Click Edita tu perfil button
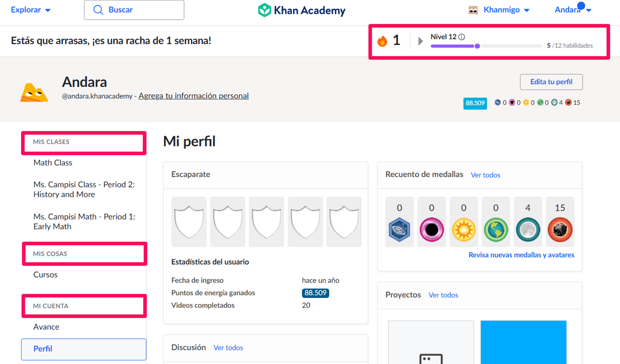This screenshot has height=364, width=620. [551, 82]
